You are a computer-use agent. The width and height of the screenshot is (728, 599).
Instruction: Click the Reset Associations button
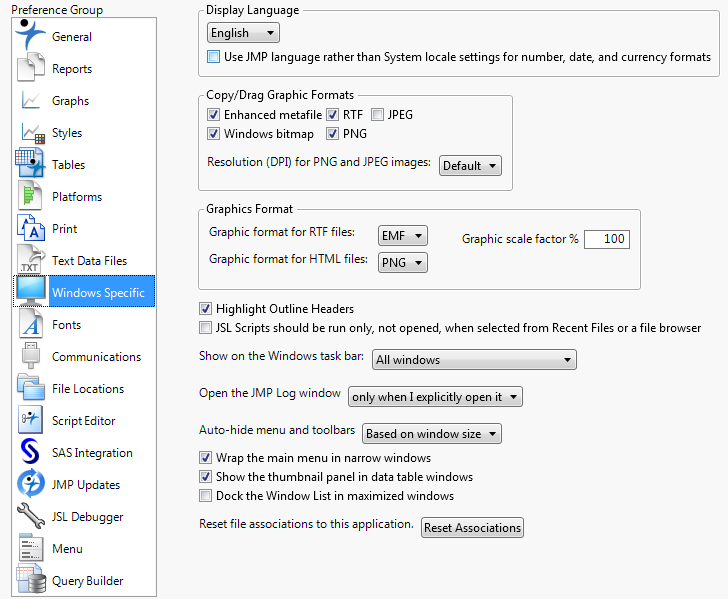coord(472,528)
